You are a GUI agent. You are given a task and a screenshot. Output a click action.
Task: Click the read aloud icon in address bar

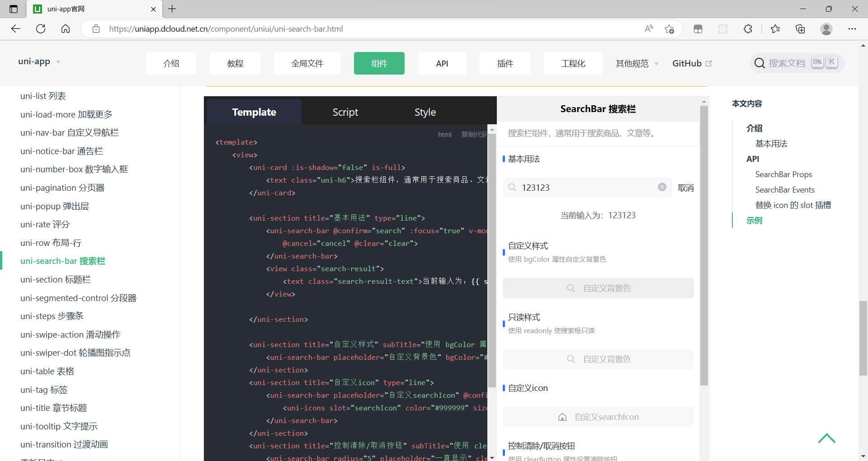pyautogui.click(x=648, y=28)
